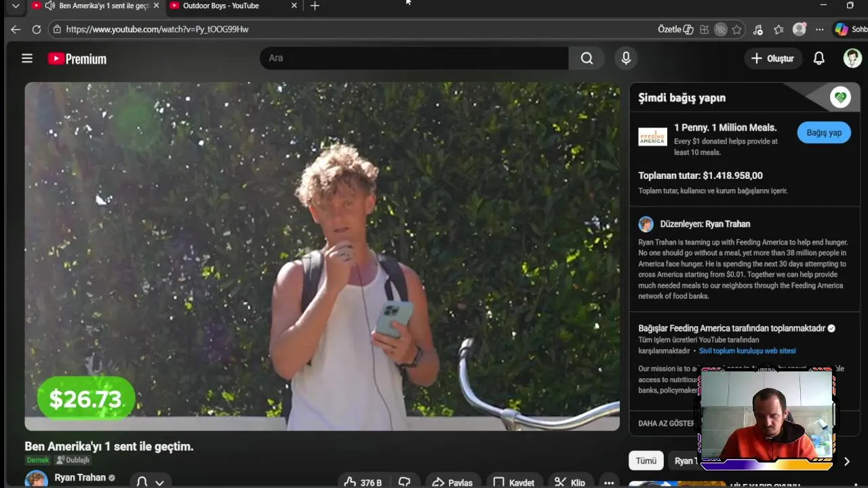Open Sivil toplum kuruluşu web sitesi link

click(x=747, y=351)
